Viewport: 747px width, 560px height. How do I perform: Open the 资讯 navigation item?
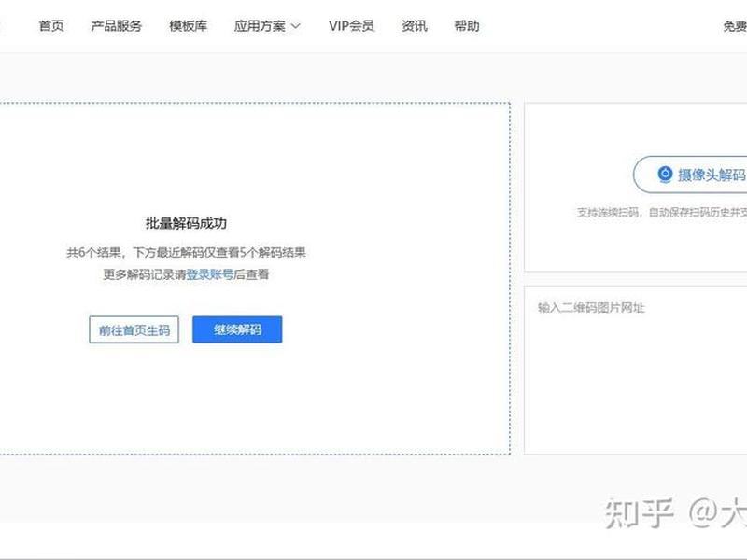point(414,26)
